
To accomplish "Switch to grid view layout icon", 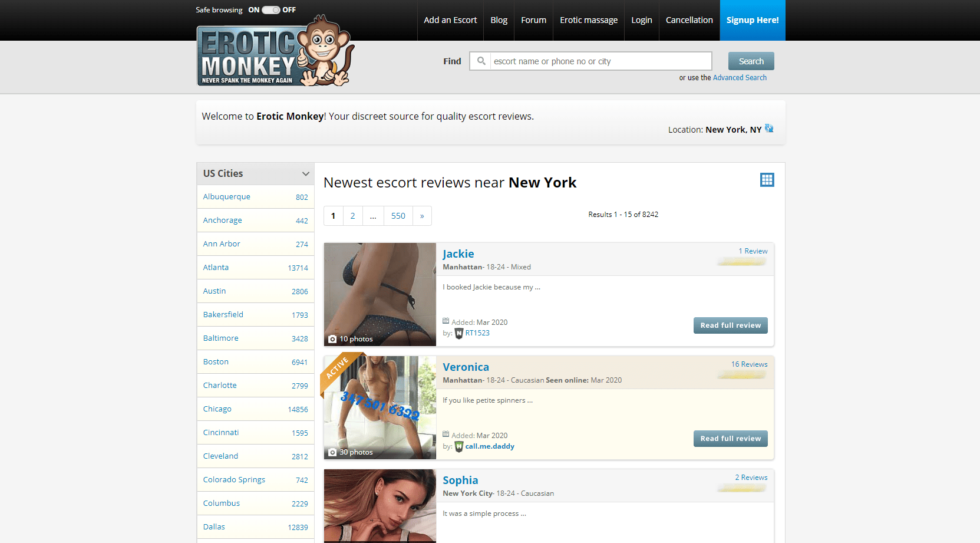I will pos(767,180).
